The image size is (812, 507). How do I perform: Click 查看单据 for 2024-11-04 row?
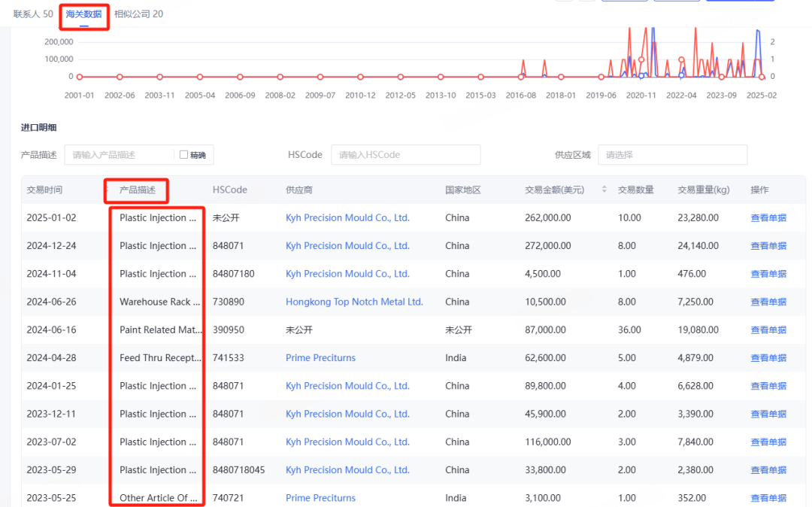click(768, 274)
